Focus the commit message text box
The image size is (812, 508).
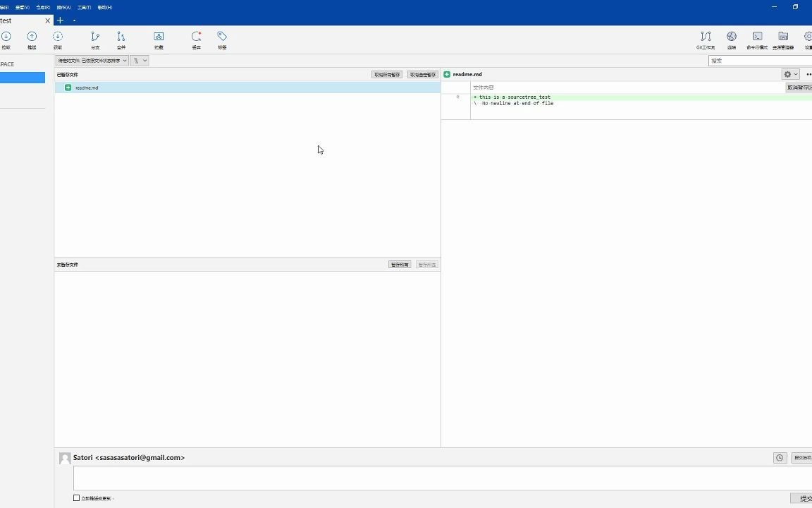pos(442,478)
